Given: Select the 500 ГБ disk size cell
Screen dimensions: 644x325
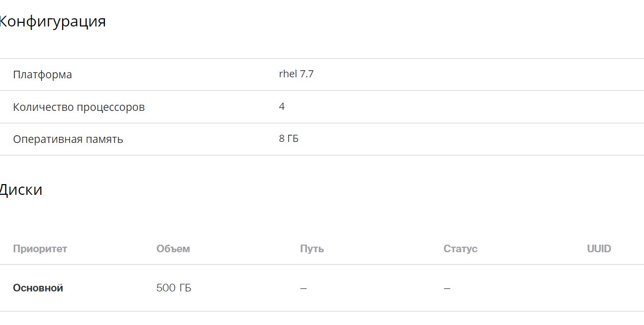Looking at the screenshot, I should point(174,288).
